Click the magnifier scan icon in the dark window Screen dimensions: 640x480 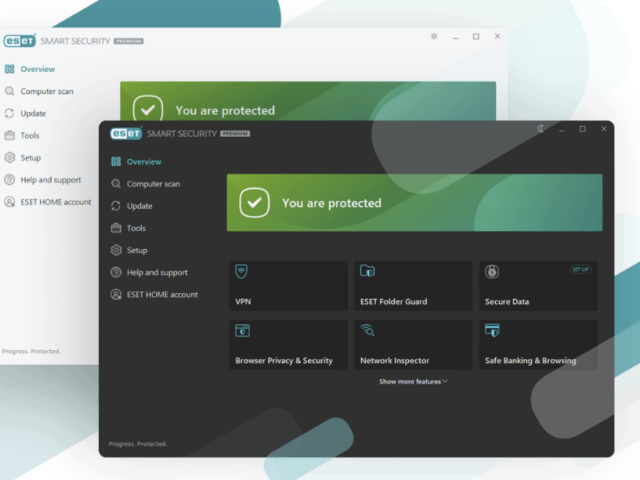(116, 184)
